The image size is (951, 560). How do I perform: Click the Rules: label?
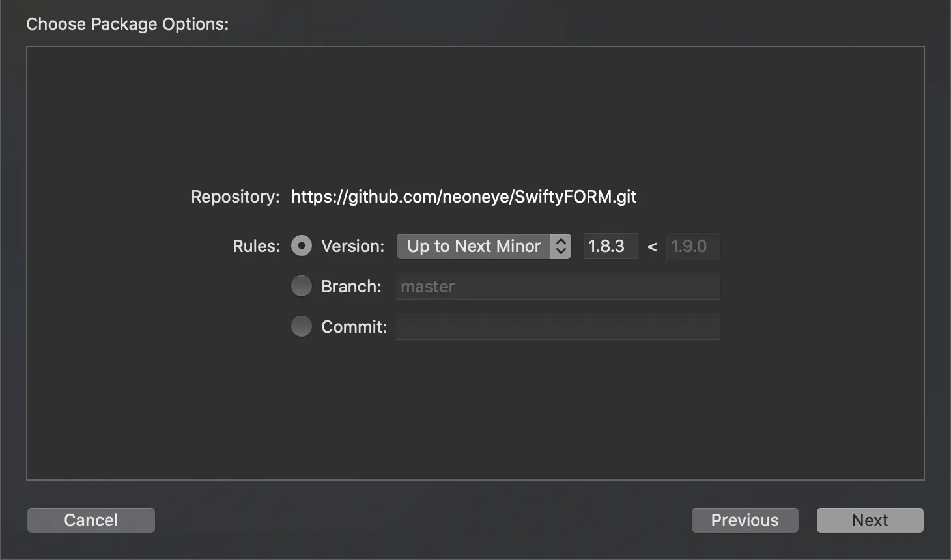pos(256,246)
